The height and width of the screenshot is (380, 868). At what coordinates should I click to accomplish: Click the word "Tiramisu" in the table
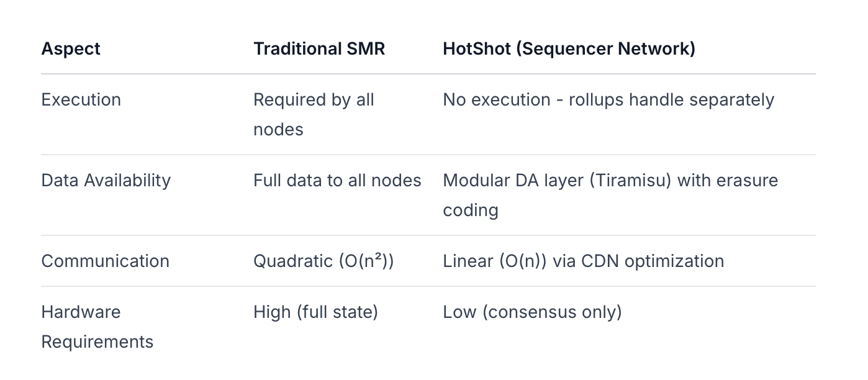(x=630, y=181)
